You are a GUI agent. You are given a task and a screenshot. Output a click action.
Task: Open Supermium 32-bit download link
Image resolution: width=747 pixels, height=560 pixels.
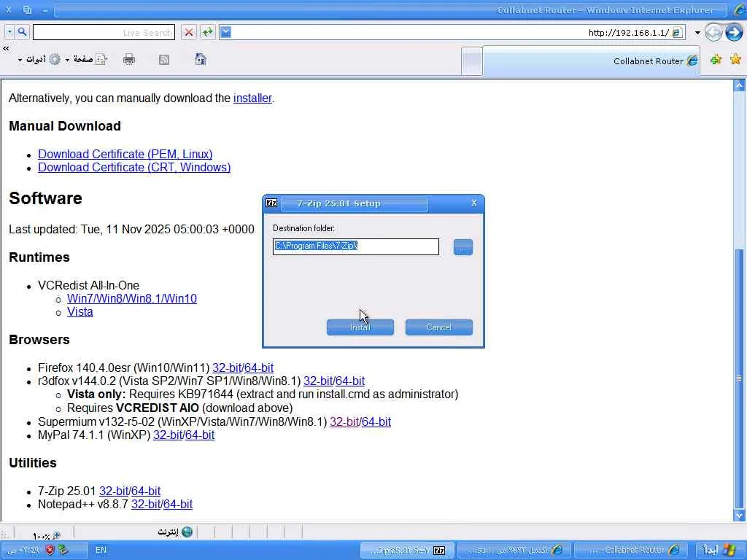click(x=344, y=422)
